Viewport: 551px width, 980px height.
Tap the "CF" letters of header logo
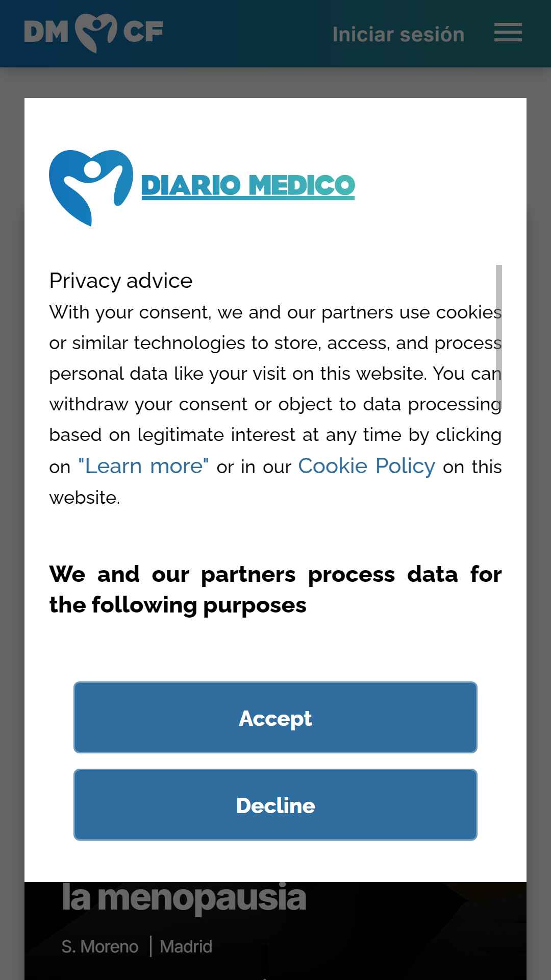(143, 32)
